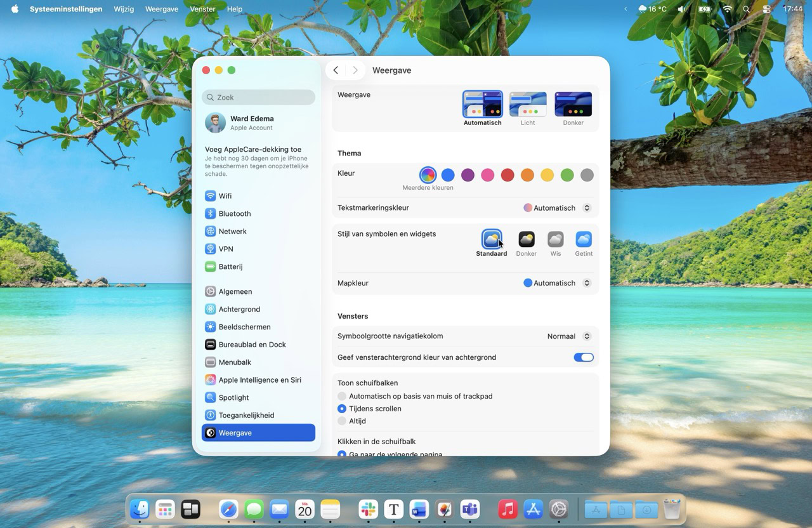Select Altijd for showing scrollbars
The image size is (812, 528).
tap(343, 421)
